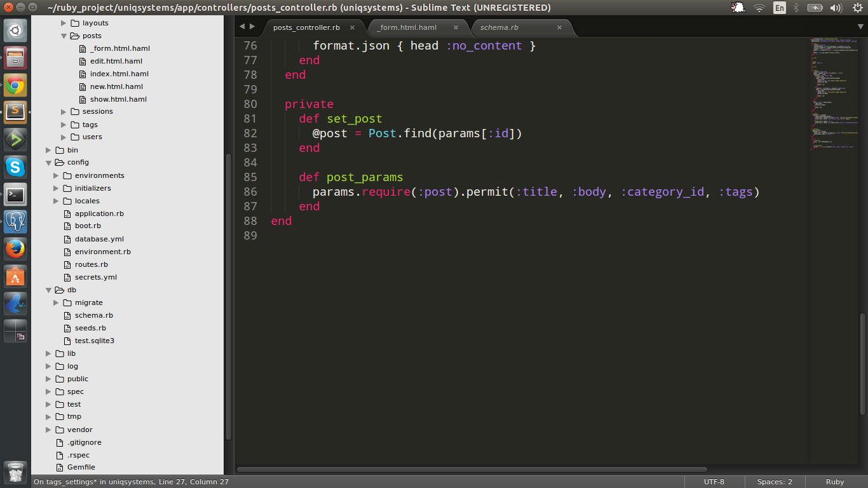The width and height of the screenshot is (868, 488).
Task: Open the Ruby syntax selector
Action: tap(835, 482)
